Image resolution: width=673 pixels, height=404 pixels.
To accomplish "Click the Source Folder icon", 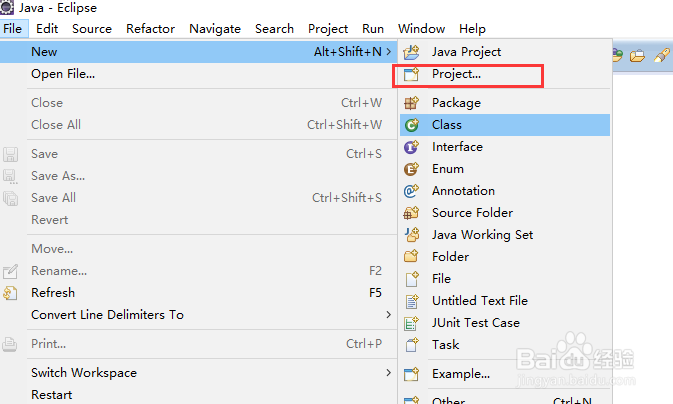I will point(411,213).
